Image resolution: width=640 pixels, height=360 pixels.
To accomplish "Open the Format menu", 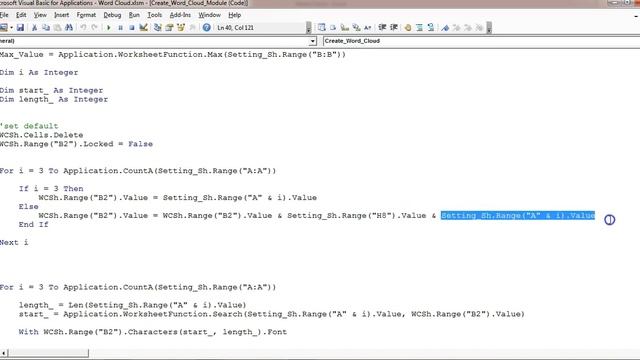I will pos(86,15).
